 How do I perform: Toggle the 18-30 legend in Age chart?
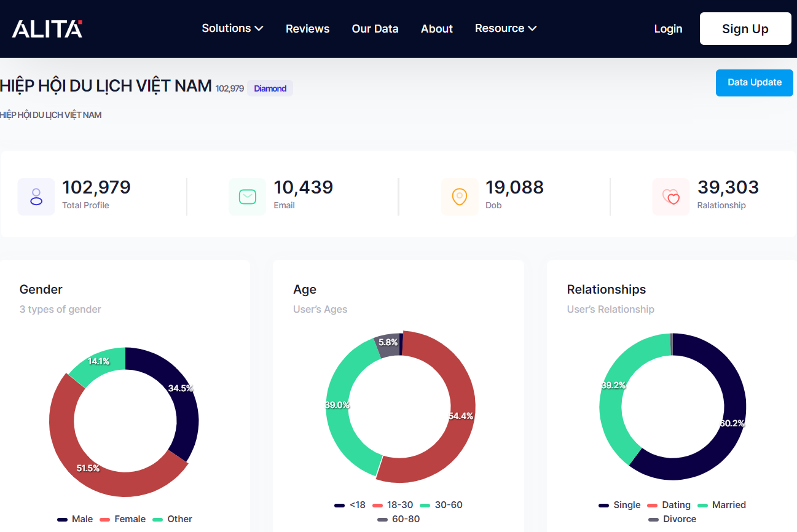[x=393, y=505]
